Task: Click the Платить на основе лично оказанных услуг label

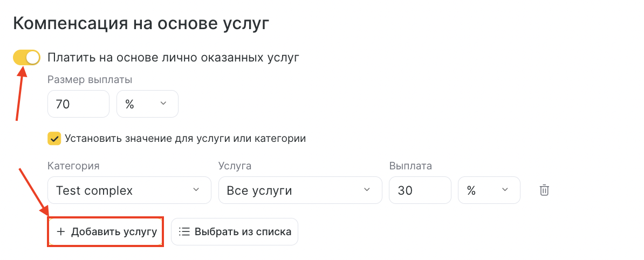Action: pos(173,58)
